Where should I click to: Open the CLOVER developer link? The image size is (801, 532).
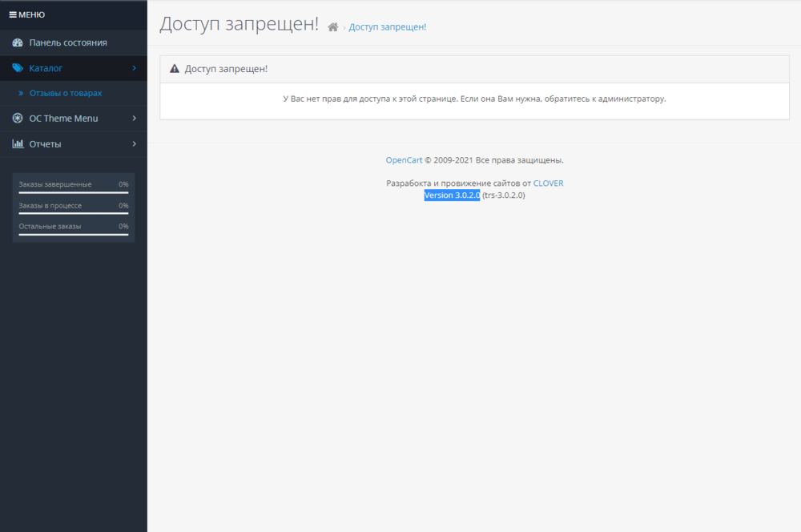click(548, 183)
